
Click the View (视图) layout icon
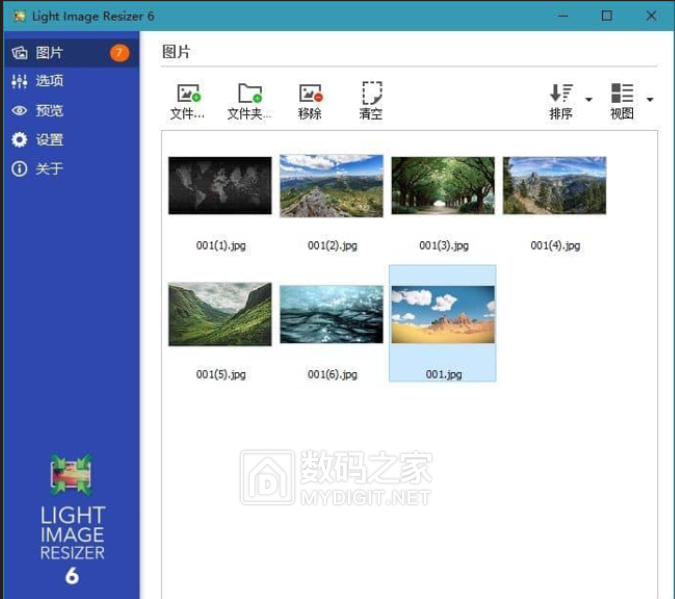click(622, 95)
